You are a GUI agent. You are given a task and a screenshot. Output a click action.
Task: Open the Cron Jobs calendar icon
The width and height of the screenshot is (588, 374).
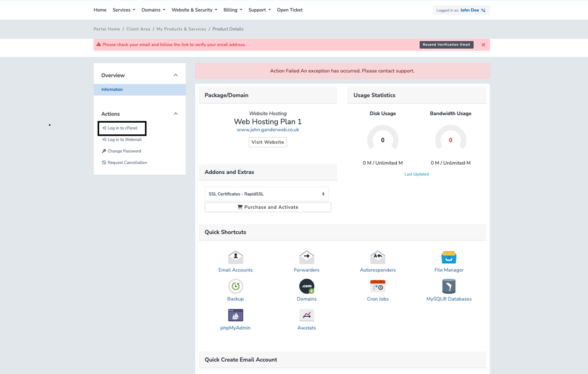click(x=378, y=286)
